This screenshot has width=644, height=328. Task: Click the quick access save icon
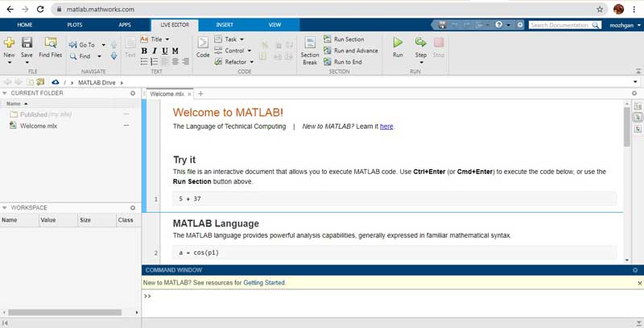click(442, 25)
